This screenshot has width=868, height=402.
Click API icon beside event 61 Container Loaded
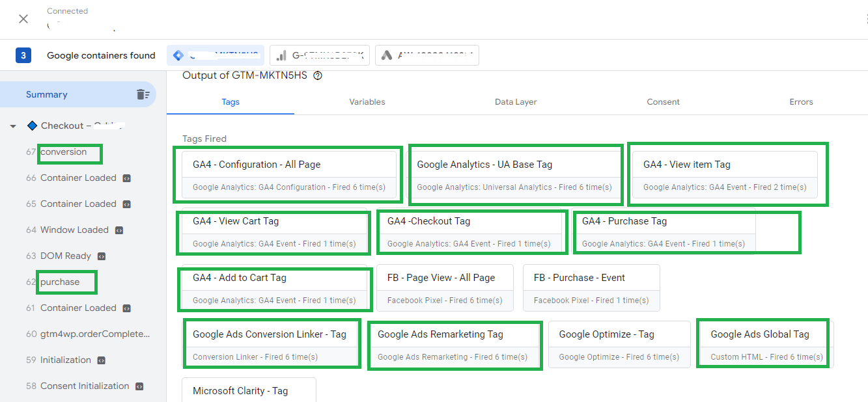pyautogui.click(x=127, y=308)
